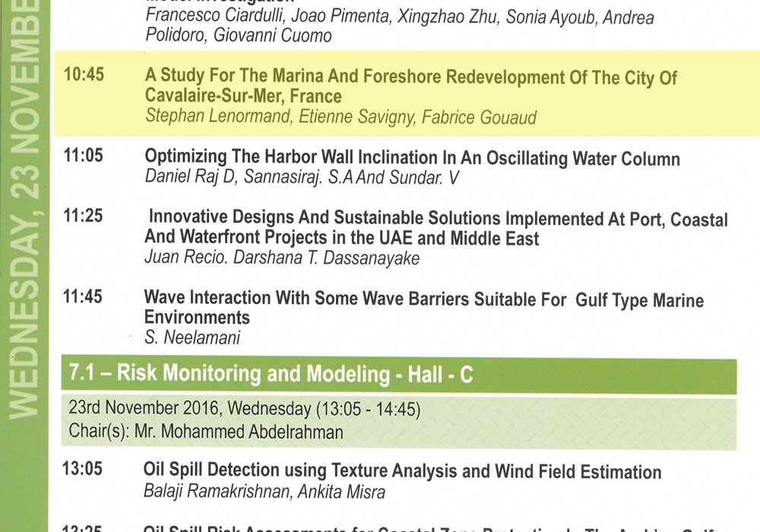The width and height of the screenshot is (760, 532).
Task: Open the Innovative Designs And Sustainable Solutions talk
Action: (x=436, y=228)
